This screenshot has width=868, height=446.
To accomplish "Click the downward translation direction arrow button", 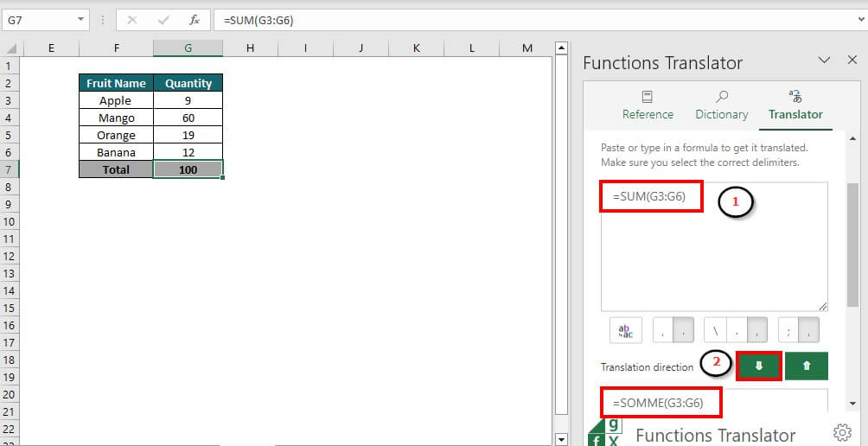I will [759, 366].
